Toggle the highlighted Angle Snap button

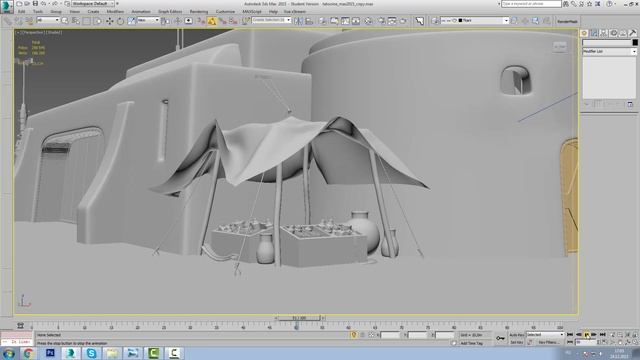click(x=212, y=21)
